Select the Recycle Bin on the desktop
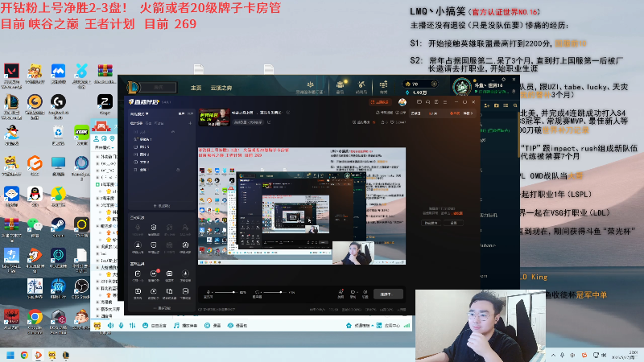644x362 pixels. pyautogui.click(x=58, y=133)
